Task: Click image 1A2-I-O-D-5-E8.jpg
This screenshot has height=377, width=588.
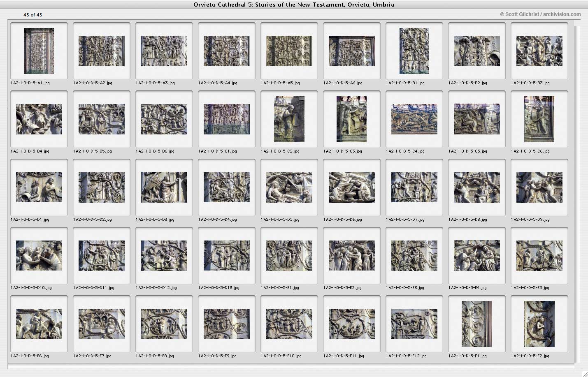Action: tap(164, 324)
